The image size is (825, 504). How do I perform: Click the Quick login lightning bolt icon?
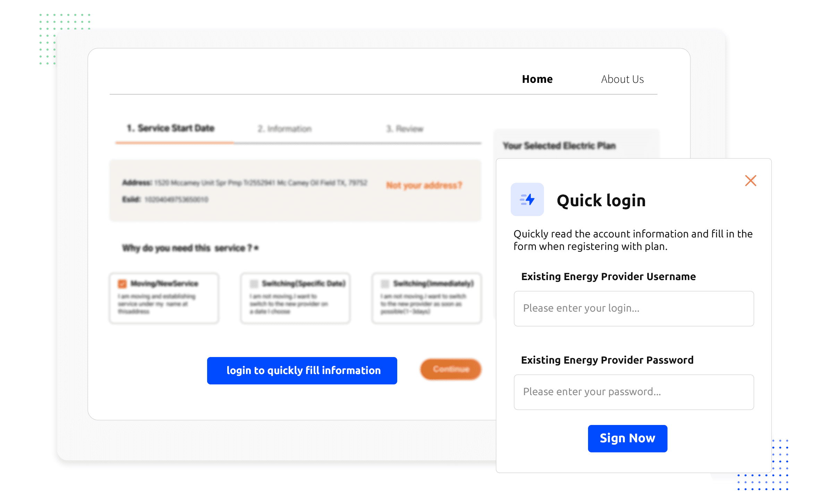click(x=527, y=200)
